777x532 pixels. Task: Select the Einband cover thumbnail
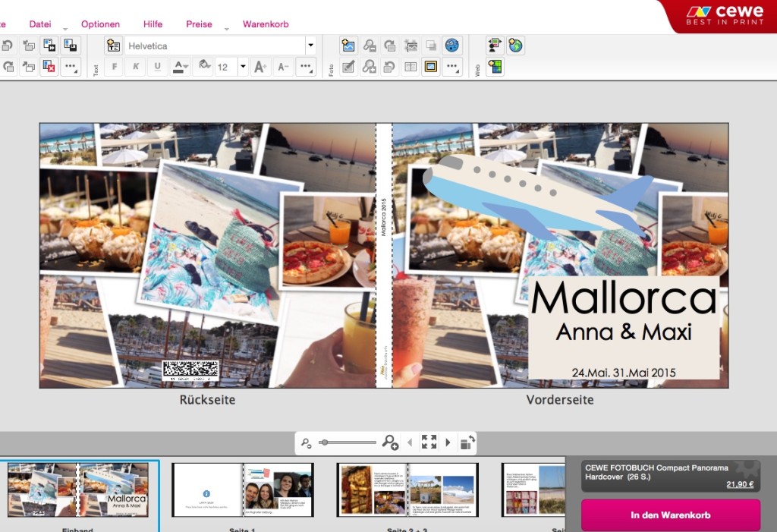tap(78, 490)
